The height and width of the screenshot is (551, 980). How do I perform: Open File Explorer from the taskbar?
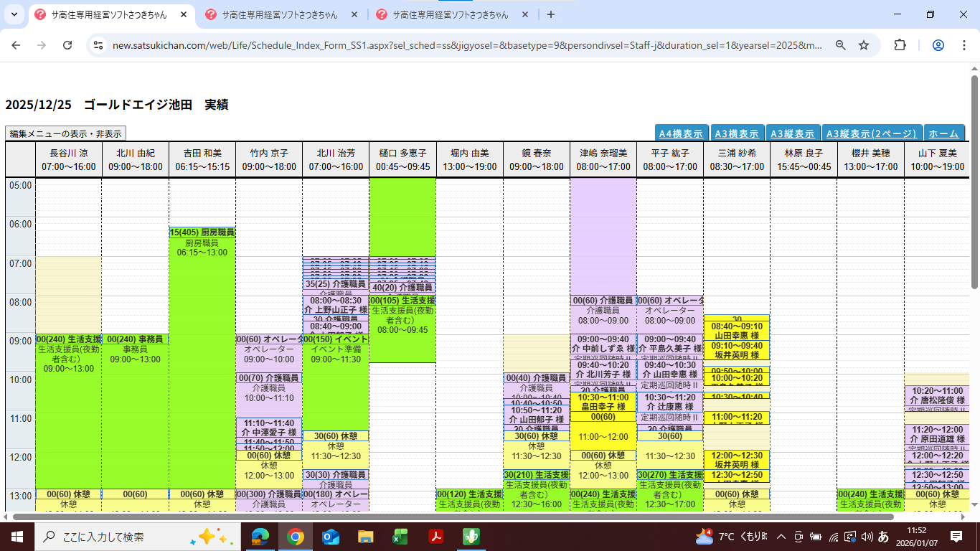tap(366, 537)
